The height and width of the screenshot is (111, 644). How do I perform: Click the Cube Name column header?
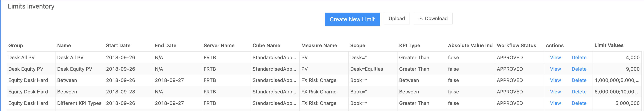266,46
